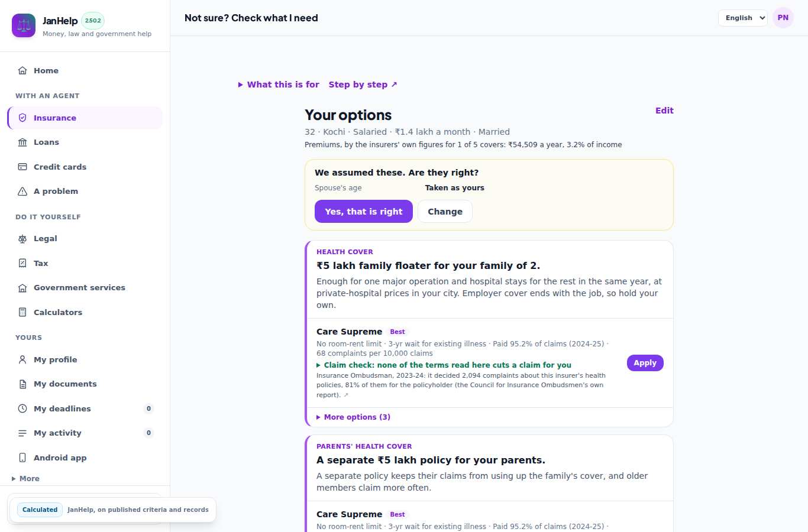
Task: Expand the Claim check details
Action: pos(444,365)
